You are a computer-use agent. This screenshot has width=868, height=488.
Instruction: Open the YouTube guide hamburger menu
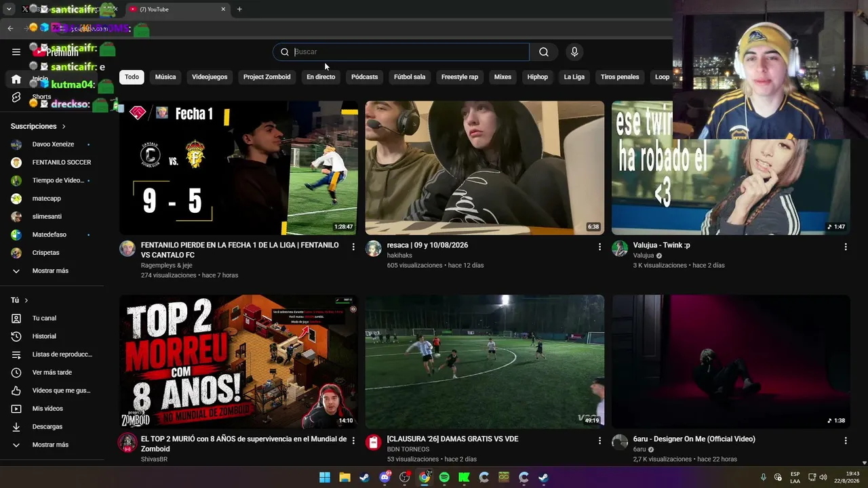(16, 52)
